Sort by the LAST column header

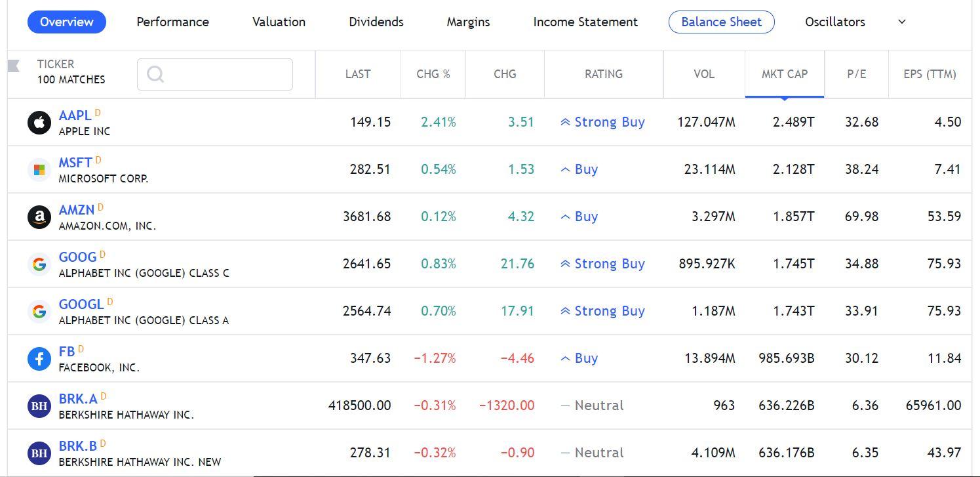coord(358,74)
